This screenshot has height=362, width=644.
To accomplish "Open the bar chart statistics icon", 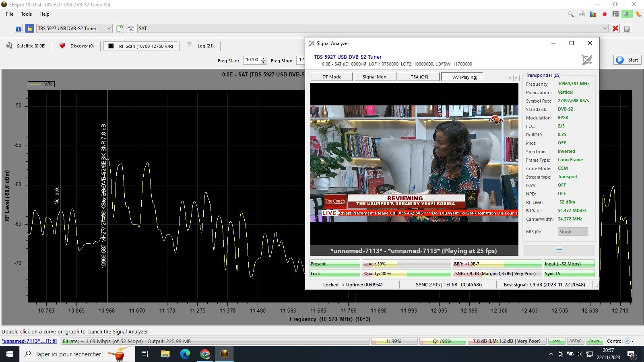I will pos(593,14).
